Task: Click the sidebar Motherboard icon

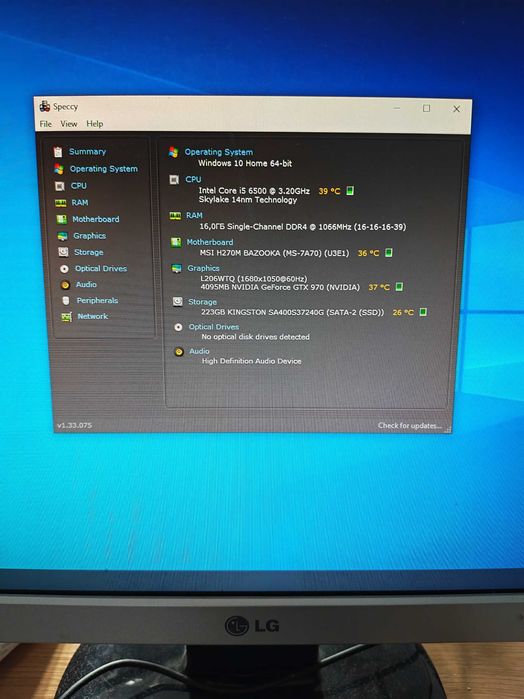Action: point(62,219)
